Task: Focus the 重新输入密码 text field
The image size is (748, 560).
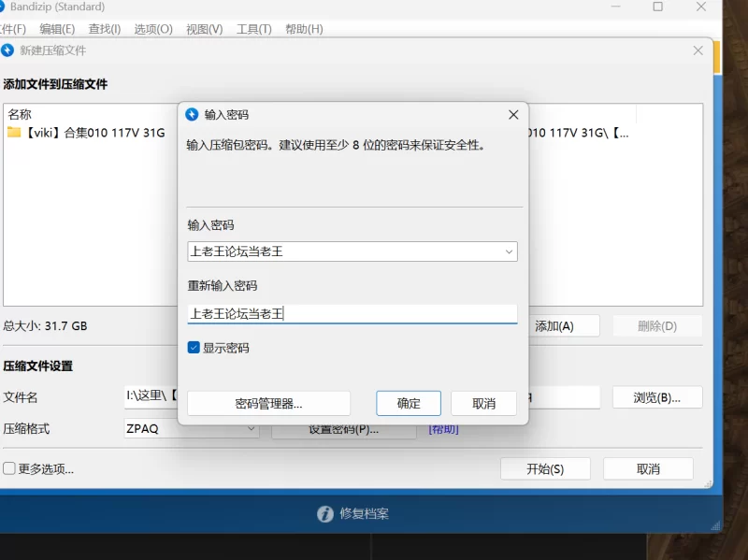Action: click(352, 314)
